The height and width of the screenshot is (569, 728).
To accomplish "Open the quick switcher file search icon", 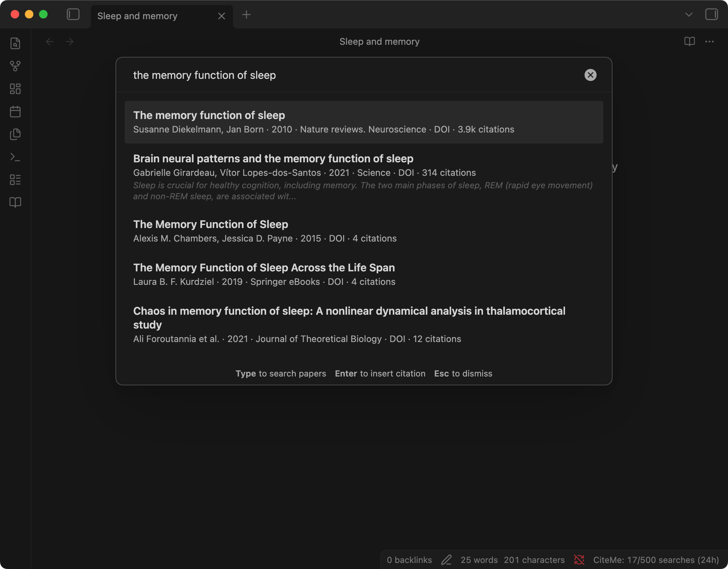I will click(15, 43).
